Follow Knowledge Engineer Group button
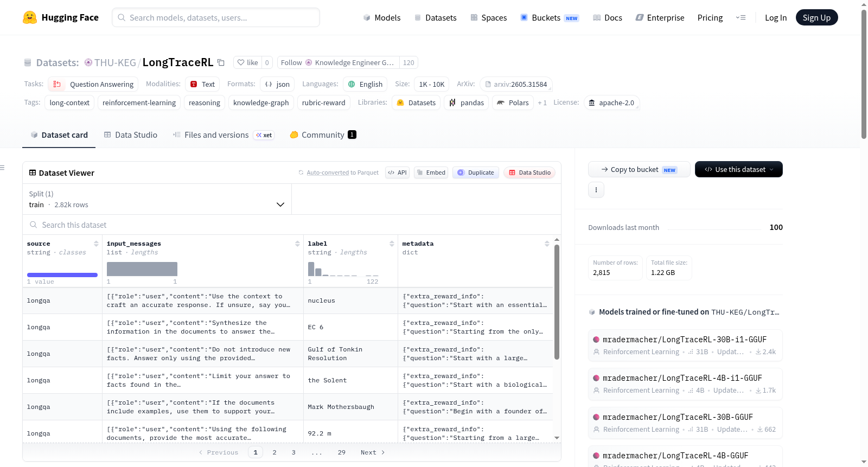 [338, 62]
